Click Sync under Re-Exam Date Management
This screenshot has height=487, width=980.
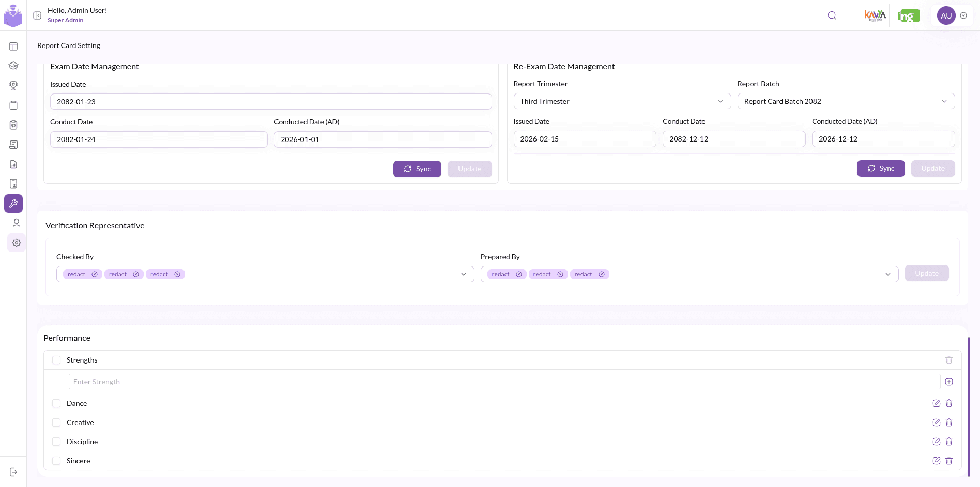pyautogui.click(x=881, y=168)
